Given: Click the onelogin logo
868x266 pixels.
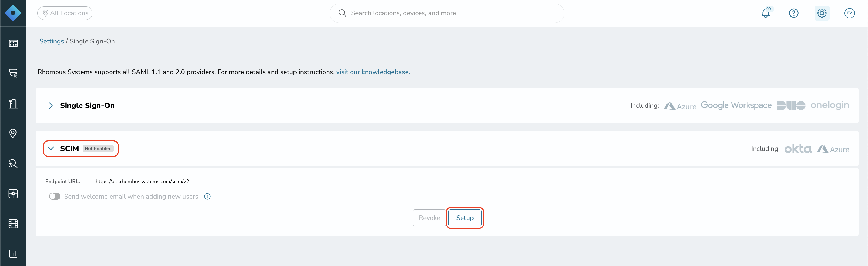Looking at the screenshot, I should point(830,105).
